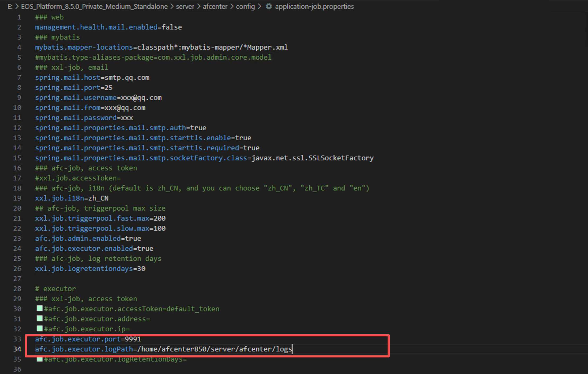Screen dimensions: 588x374
Task: Place cursor in afc.job.executor.logPath value
Action: point(214,349)
